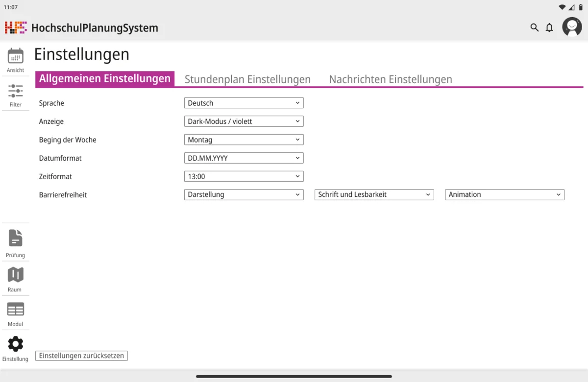
Task: Expand the week start dropdown showing Montag
Action: point(244,140)
